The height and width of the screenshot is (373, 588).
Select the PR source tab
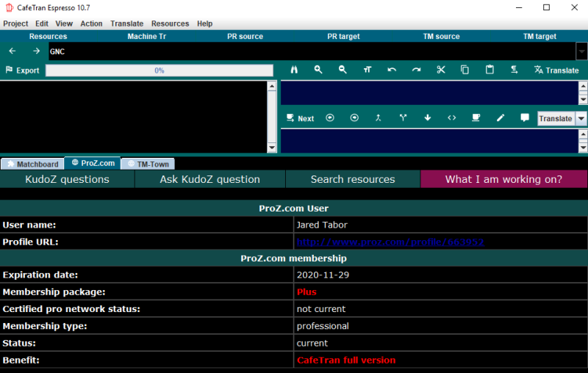(245, 36)
